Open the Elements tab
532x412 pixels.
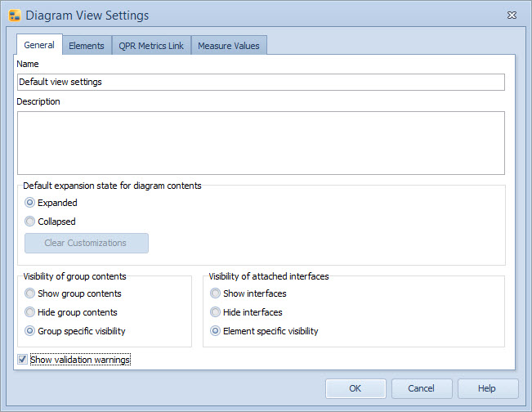(87, 46)
